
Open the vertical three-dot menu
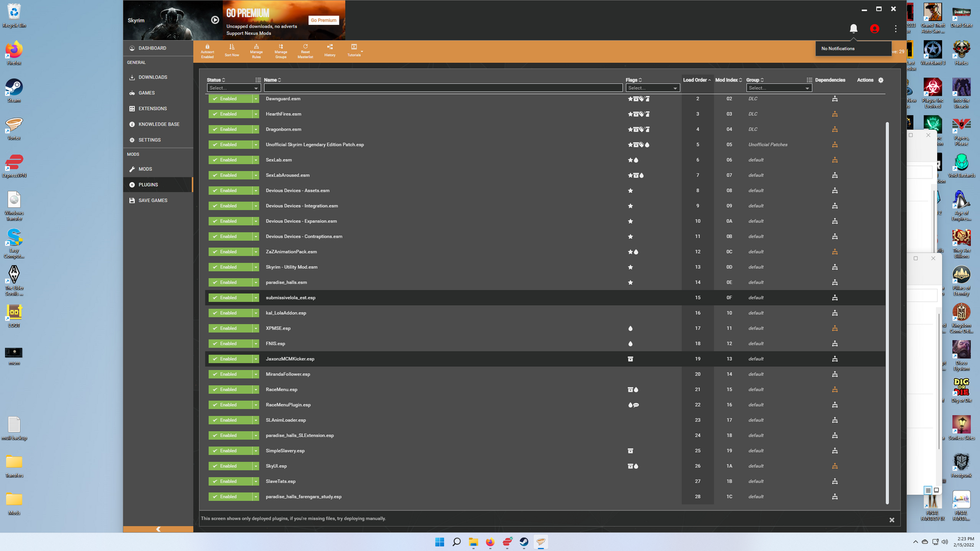(x=895, y=29)
